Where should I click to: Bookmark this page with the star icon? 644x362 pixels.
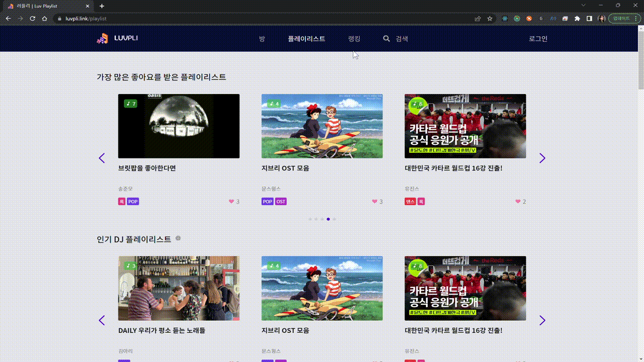click(x=490, y=19)
